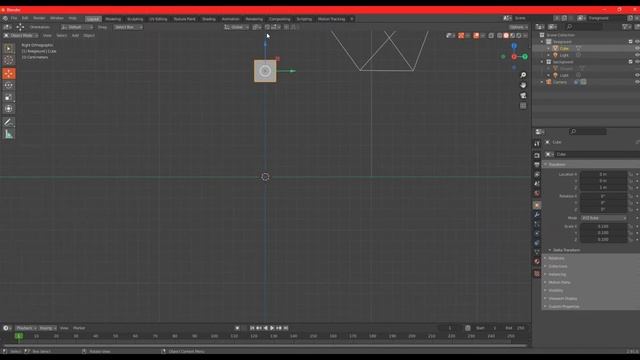Click the Zoom view magnifier icon
Screen dimensions: 640x360
523,75
